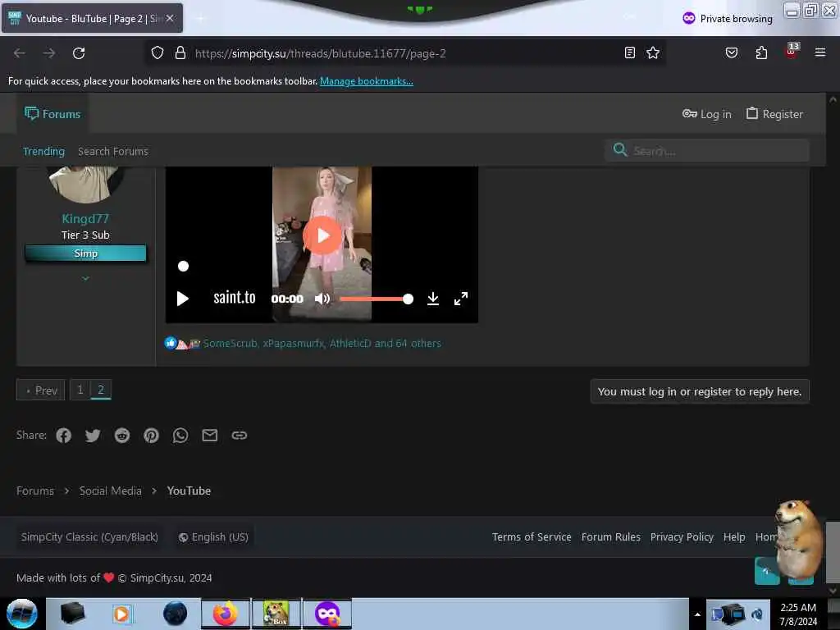Share the thread on Reddit
Viewport: 840px width, 630px height.
[122, 436]
